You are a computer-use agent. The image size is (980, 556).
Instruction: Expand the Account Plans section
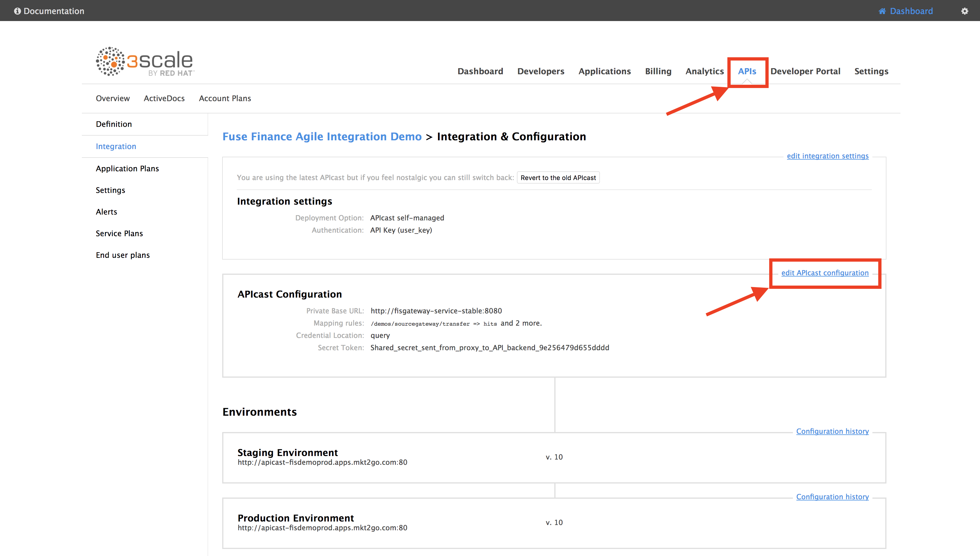225,98
